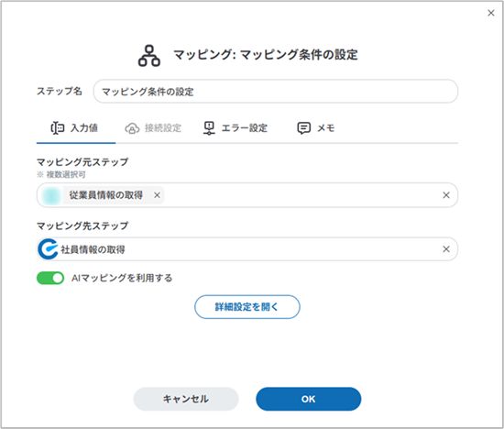504x429 pixels.
Task: Click the AIマッピングを利用する label text
Action: 122,278
